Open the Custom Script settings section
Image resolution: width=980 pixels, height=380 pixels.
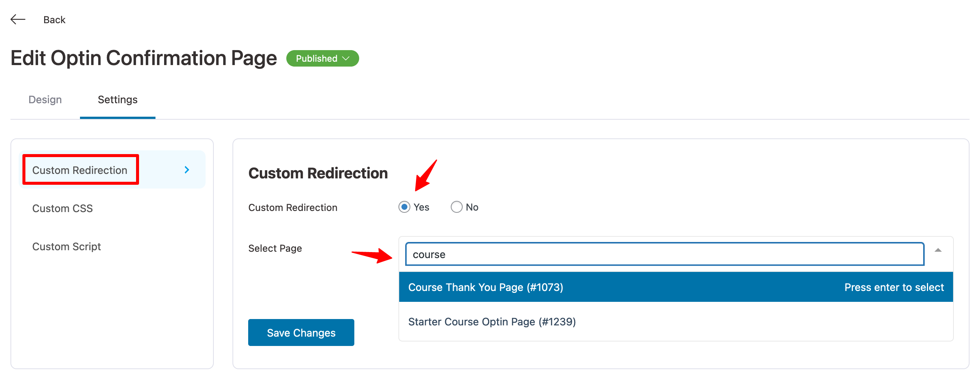point(67,246)
